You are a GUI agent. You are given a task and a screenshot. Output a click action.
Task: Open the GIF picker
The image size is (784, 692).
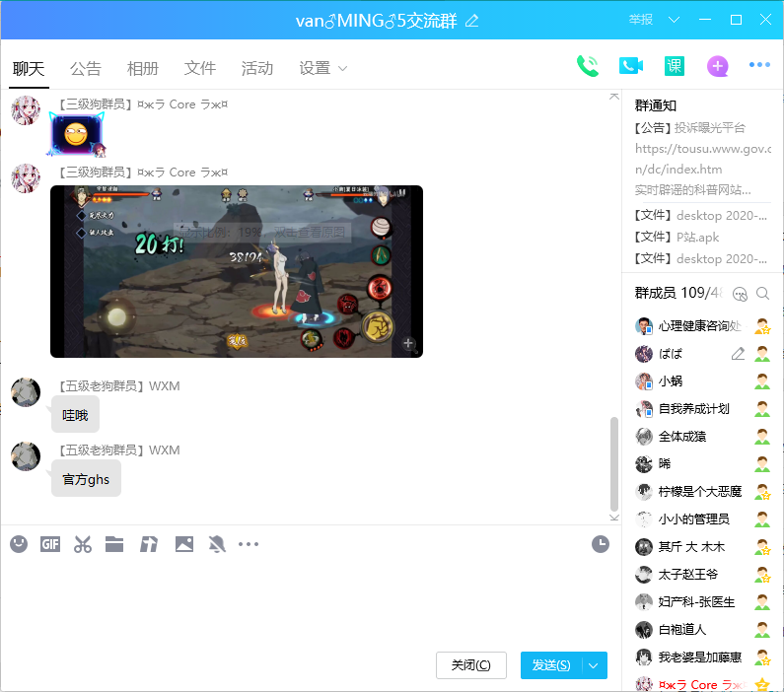50,544
